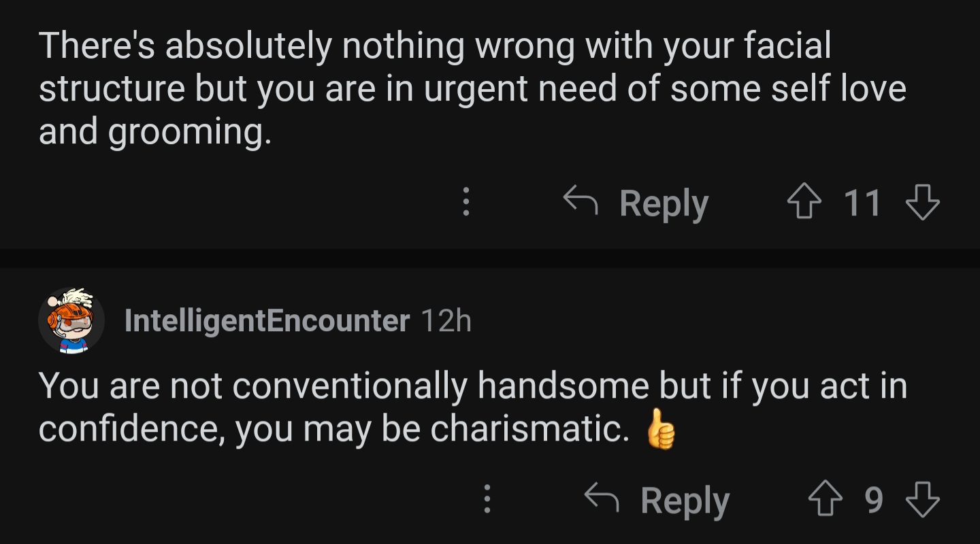Click the reply arrow icon beside score 11
Viewport: 980px width, 544px height.
click(581, 200)
